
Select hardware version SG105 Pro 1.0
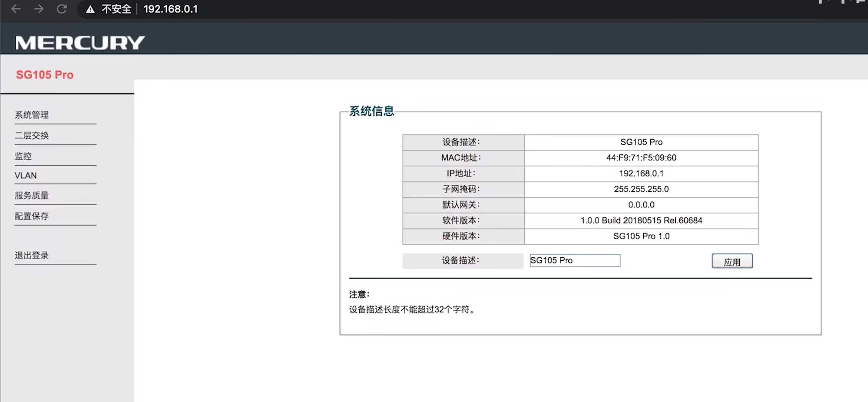point(641,236)
